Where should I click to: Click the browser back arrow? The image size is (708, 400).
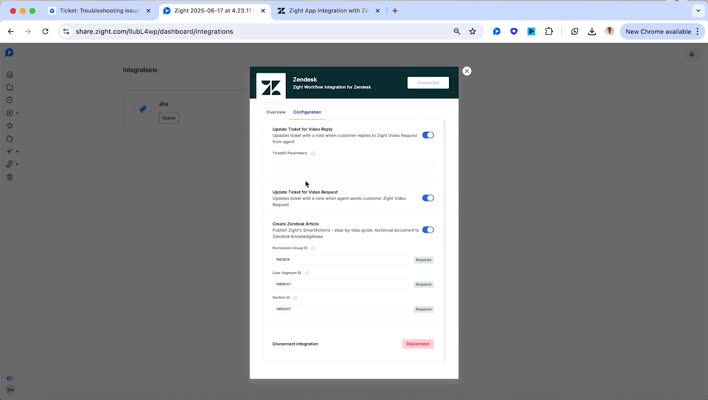pyautogui.click(x=11, y=32)
